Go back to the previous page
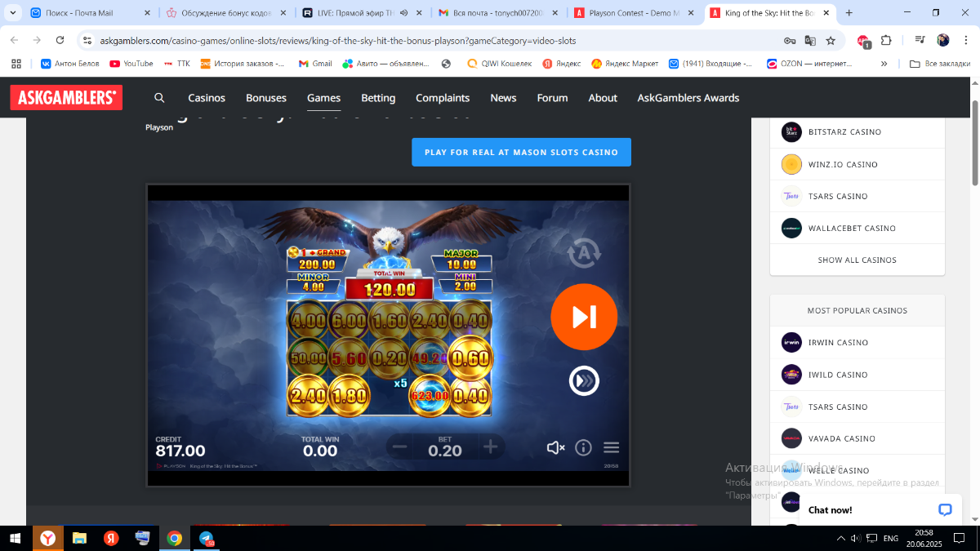The width and height of the screenshot is (980, 551). point(14,40)
